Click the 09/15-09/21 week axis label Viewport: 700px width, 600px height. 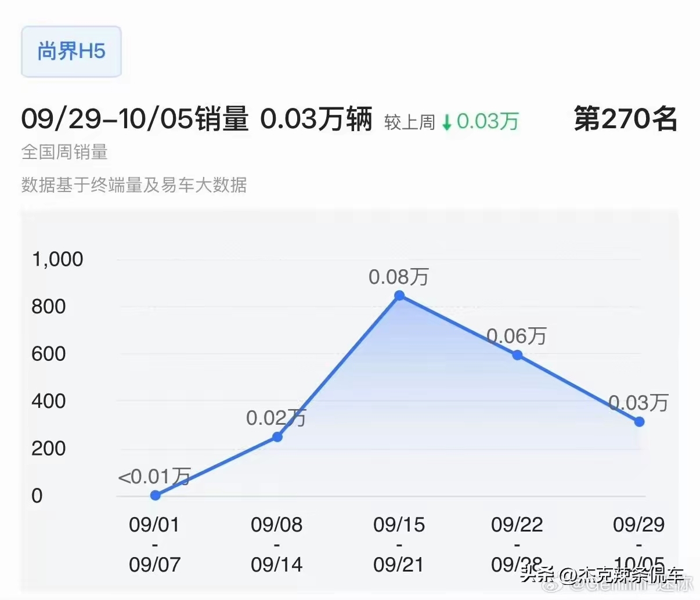pos(399,544)
